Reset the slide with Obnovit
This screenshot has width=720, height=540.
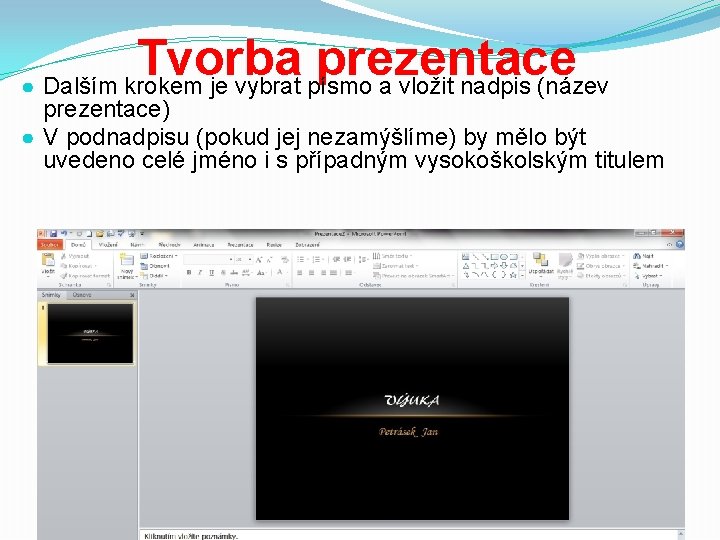(x=155, y=266)
